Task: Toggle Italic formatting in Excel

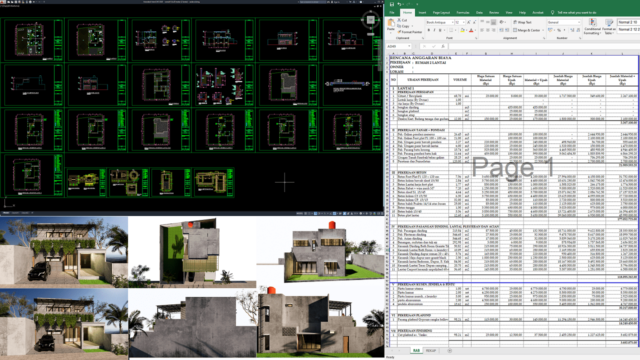Action: point(434,31)
